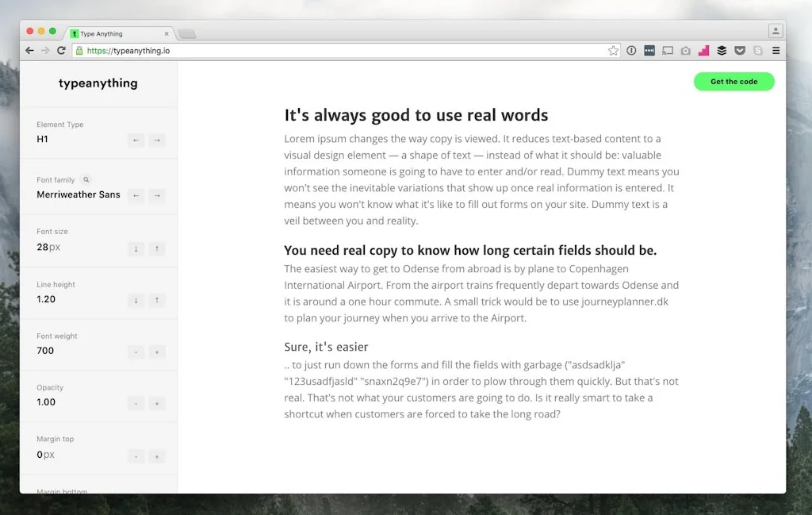Open the pink stairs extension icon
The width and height of the screenshot is (812, 515).
tap(704, 50)
